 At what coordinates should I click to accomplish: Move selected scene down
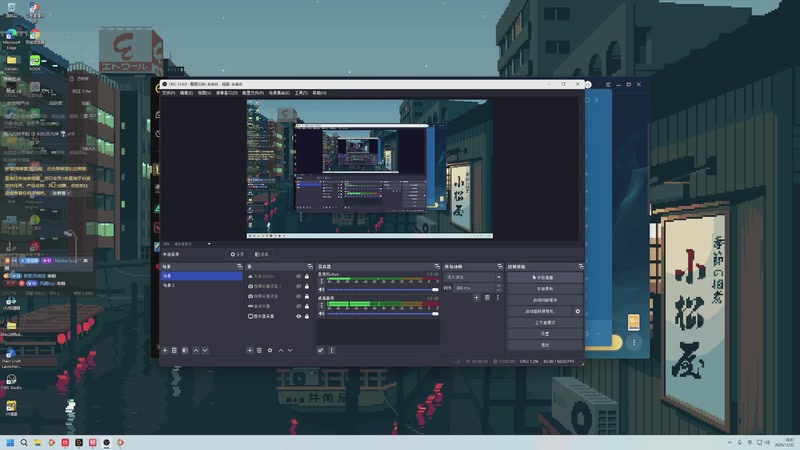(205, 351)
